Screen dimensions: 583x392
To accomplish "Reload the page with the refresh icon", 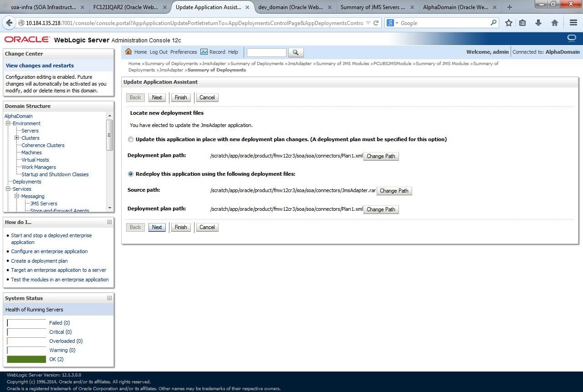I will pos(376,23).
